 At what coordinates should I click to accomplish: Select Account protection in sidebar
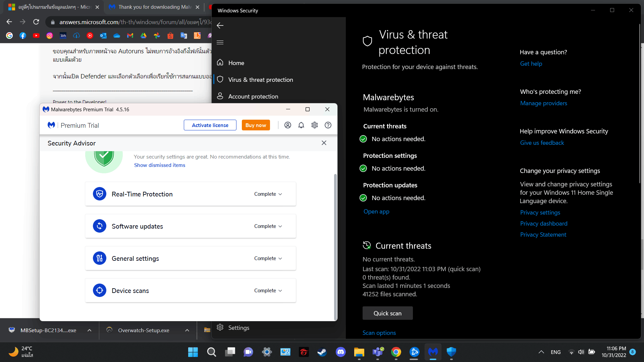253,97
